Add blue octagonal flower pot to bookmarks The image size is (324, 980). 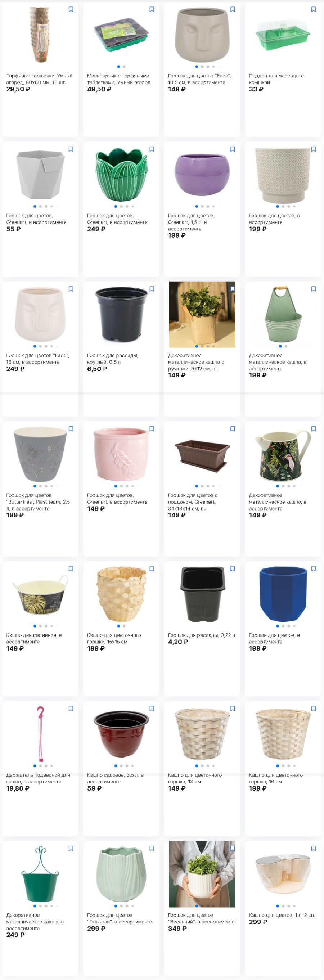314,569
